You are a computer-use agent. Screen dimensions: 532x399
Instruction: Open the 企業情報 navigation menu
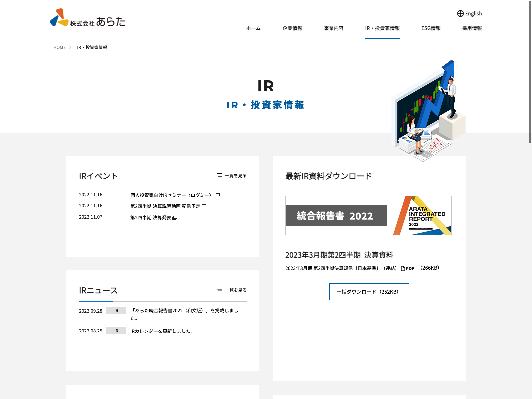[292, 28]
